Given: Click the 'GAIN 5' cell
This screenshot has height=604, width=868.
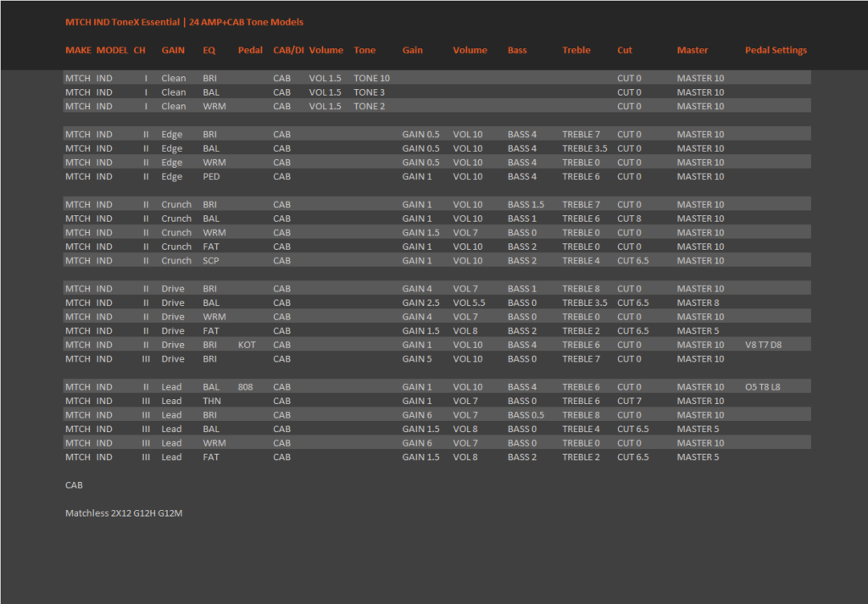Looking at the screenshot, I should tap(417, 359).
